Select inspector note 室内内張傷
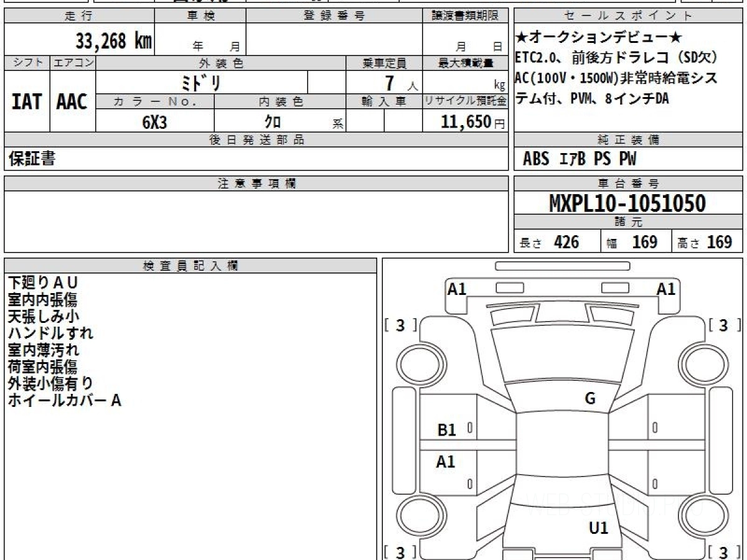The height and width of the screenshot is (560, 747). point(42,300)
